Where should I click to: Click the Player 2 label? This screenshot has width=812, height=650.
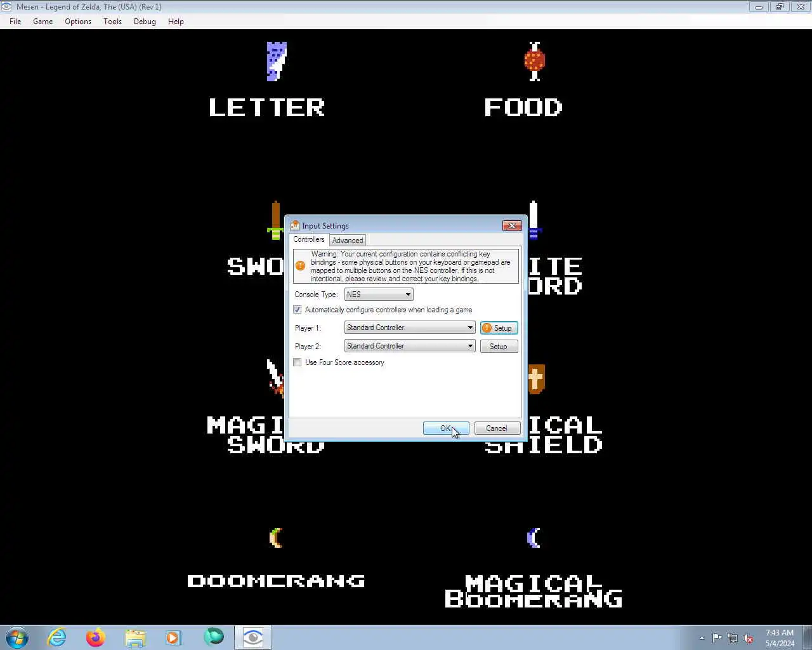(x=308, y=347)
